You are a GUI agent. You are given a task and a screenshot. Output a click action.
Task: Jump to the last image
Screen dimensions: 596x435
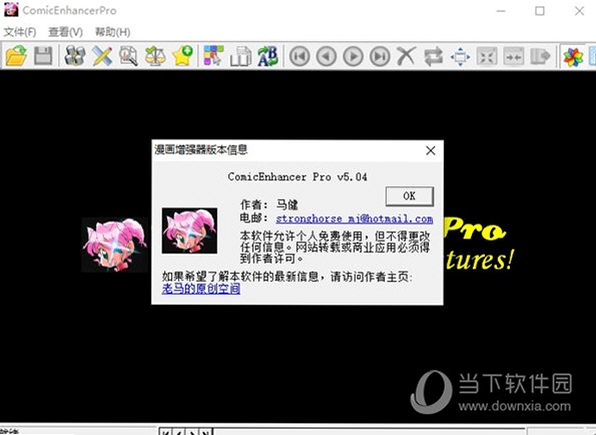coord(380,56)
